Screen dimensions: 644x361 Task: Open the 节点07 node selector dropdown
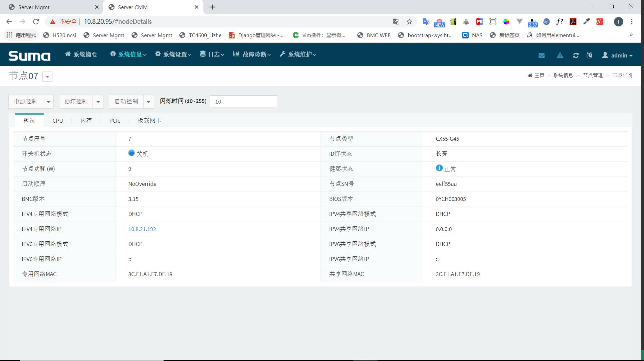click(47, 77)
